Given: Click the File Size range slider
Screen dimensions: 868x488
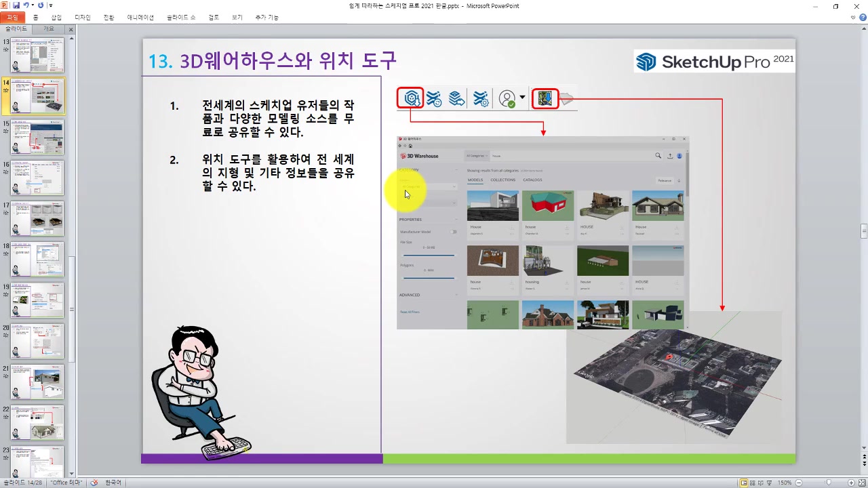Looking at the screenshot, I should 429,255.
